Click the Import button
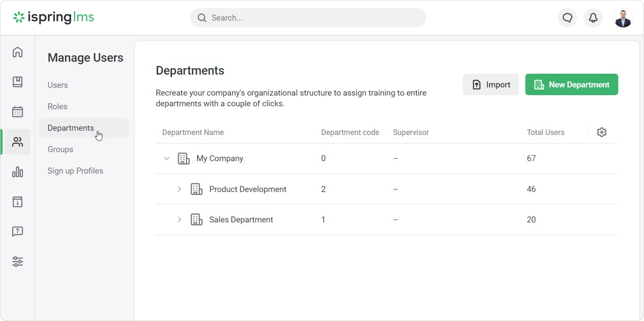Image resolution: width=644 pixels, height=321 pixels. [491, 84]
